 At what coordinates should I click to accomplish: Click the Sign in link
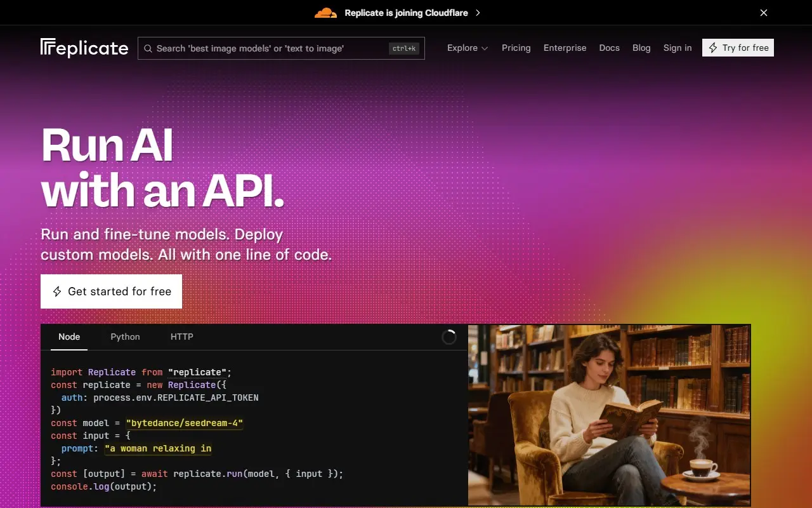[x=678, y=48]
